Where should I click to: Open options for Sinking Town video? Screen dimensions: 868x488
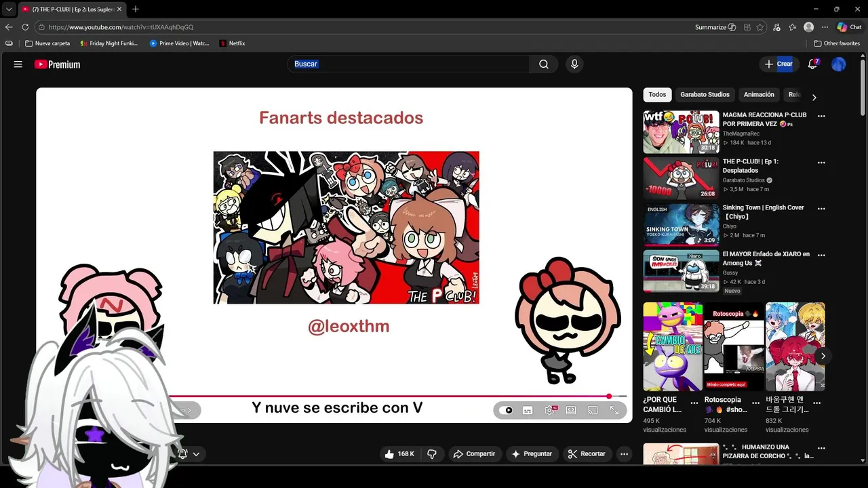pyautogui.click(x=821, y=209)
